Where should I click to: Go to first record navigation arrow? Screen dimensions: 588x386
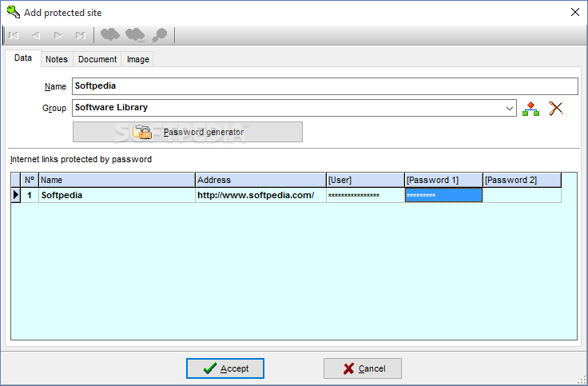(14, 35)
